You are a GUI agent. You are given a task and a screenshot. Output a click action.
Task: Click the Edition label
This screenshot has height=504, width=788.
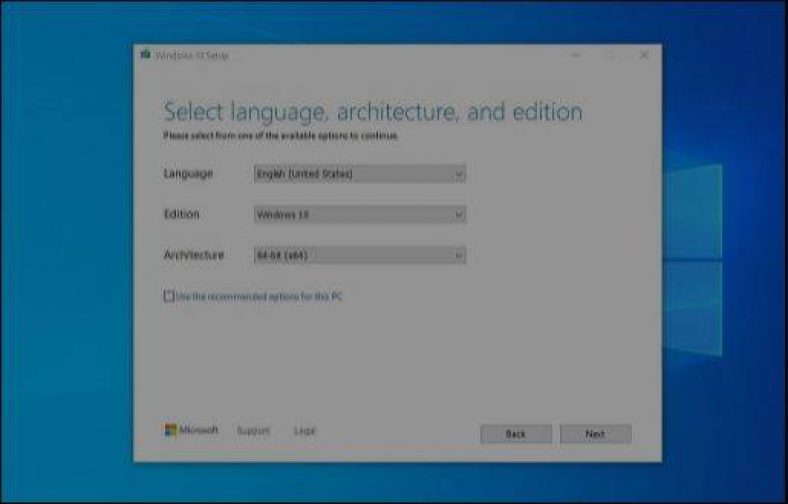[x=181, y=214]
